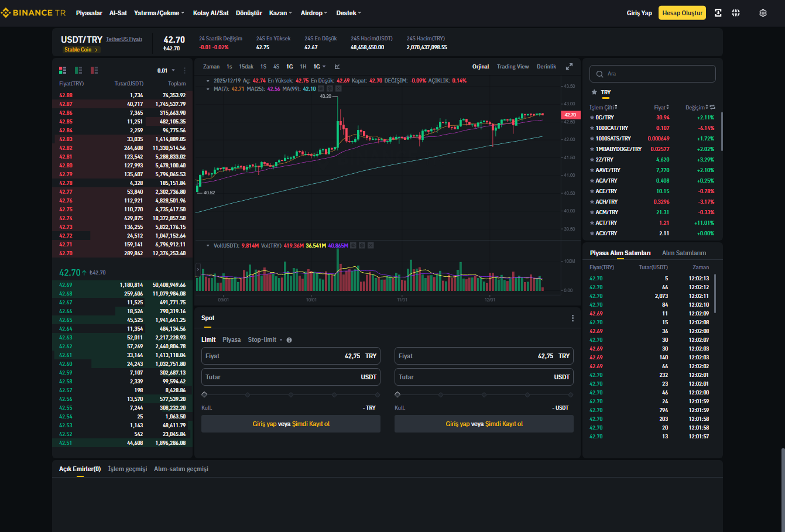Open the Alım-satım geçmişi tab

coord(181,469)
